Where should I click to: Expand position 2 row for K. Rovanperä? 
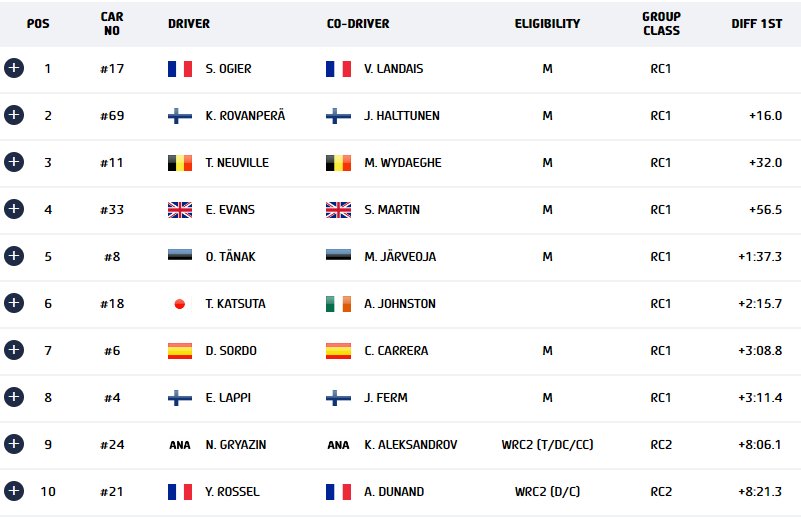[13, 115]
